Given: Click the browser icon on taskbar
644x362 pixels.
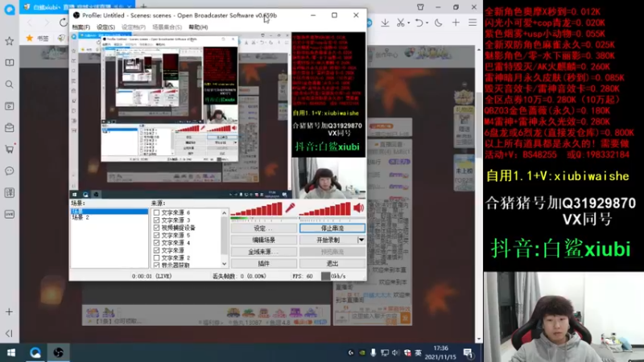Looking at the screenshot, I should [x=35, y=352].
